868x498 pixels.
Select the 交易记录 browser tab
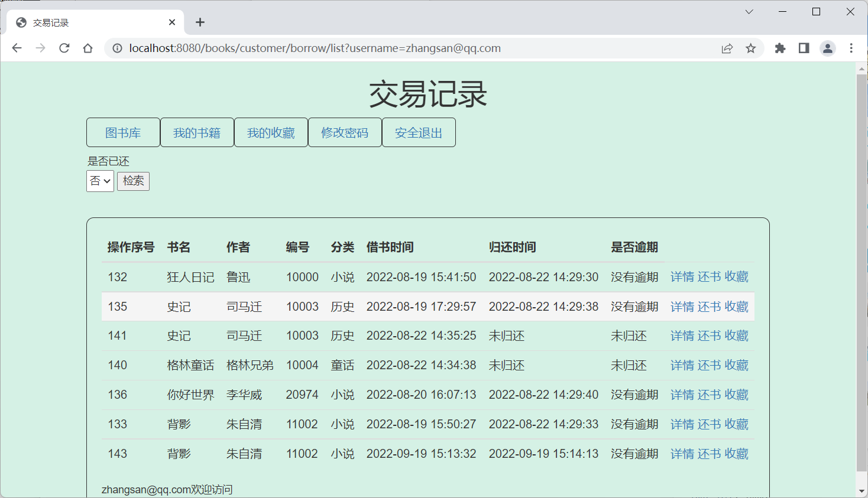click(95, 22)
